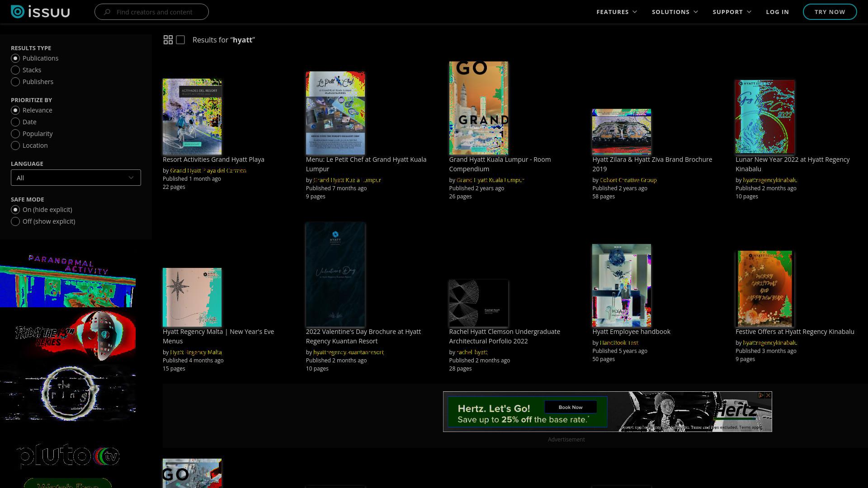Click Resort Activities Grand Hyatt Playa title
868x488 pixels.
(x=213, y=160)
